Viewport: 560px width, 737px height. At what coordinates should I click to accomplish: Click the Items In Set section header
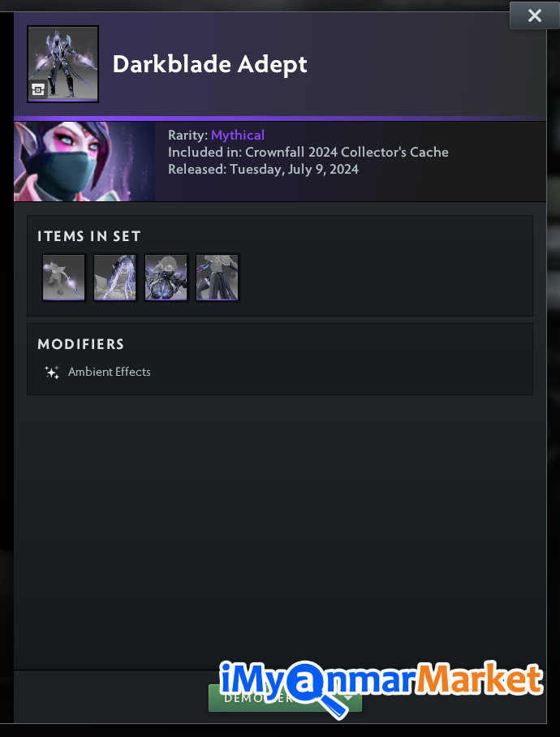pyautogui.click(x=89, y=236)
